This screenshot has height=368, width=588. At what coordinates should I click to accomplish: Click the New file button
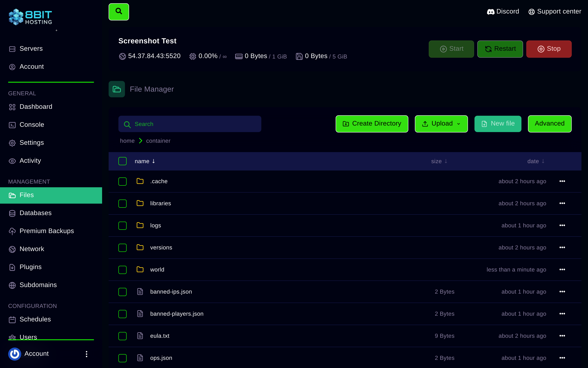point(498,124)
